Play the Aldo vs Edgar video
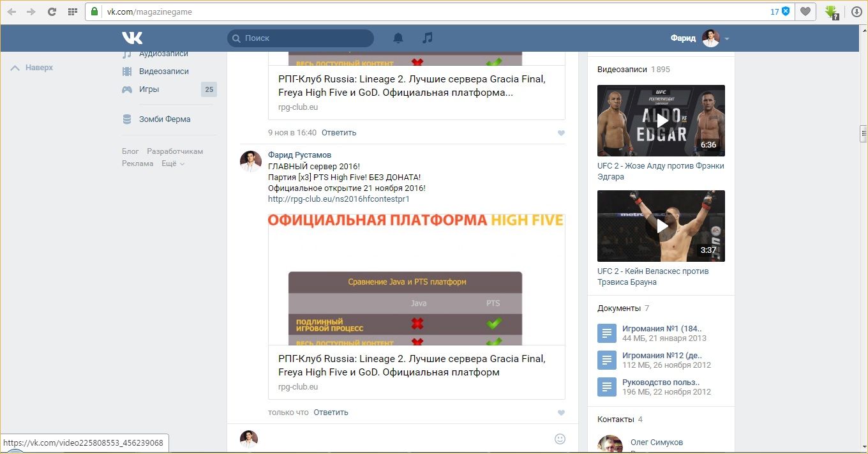The height and width of the screenshot is (454, 868). pos(661,121)
